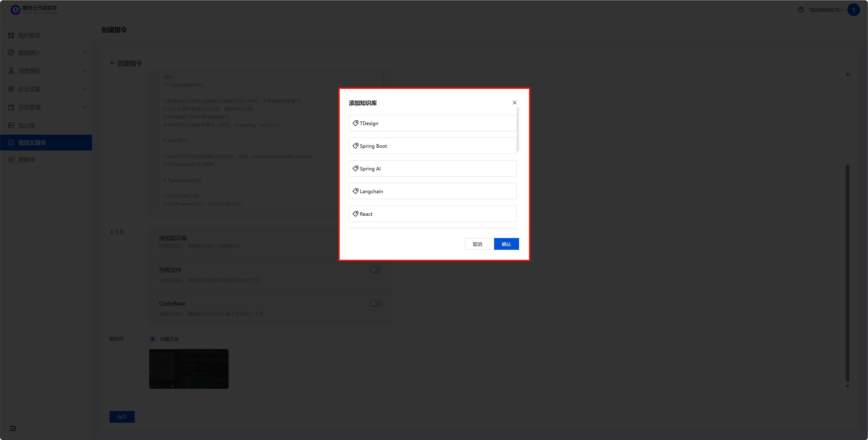The width and height of the screenshot is (868, 440).
Task: Toggle the 引用文件 switch
Action: (x=375, y=270)
